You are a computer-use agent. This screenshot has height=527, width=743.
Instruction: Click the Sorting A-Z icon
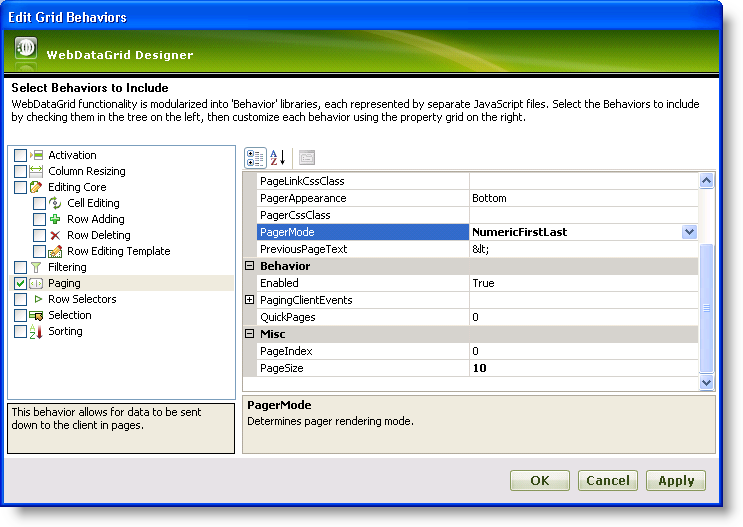(x=36, y=331)
